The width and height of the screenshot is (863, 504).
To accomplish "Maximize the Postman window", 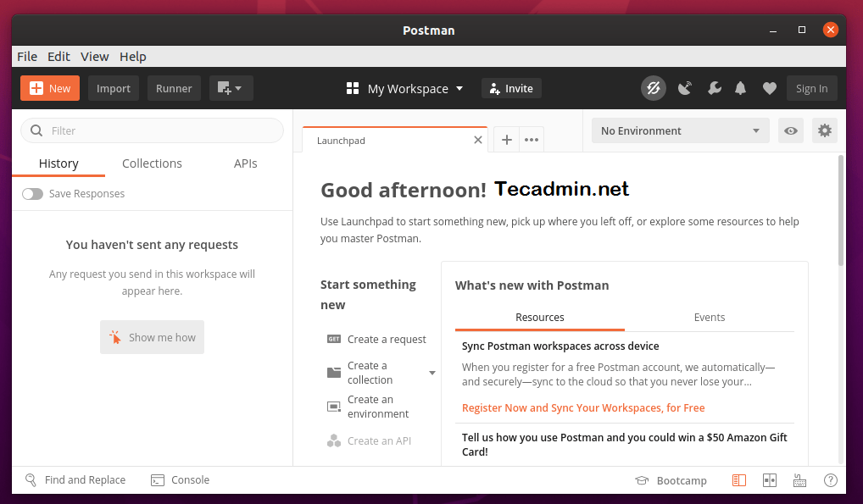I will [x=802, y=30].
